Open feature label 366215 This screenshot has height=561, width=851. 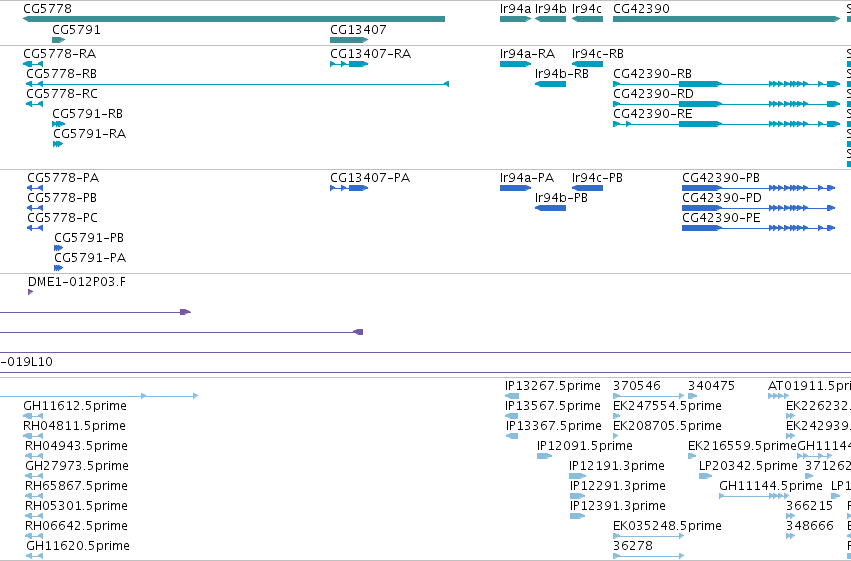(810, 507)
